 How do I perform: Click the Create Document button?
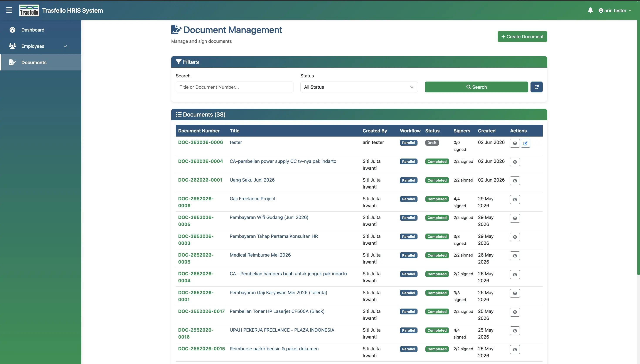(522, 37)
